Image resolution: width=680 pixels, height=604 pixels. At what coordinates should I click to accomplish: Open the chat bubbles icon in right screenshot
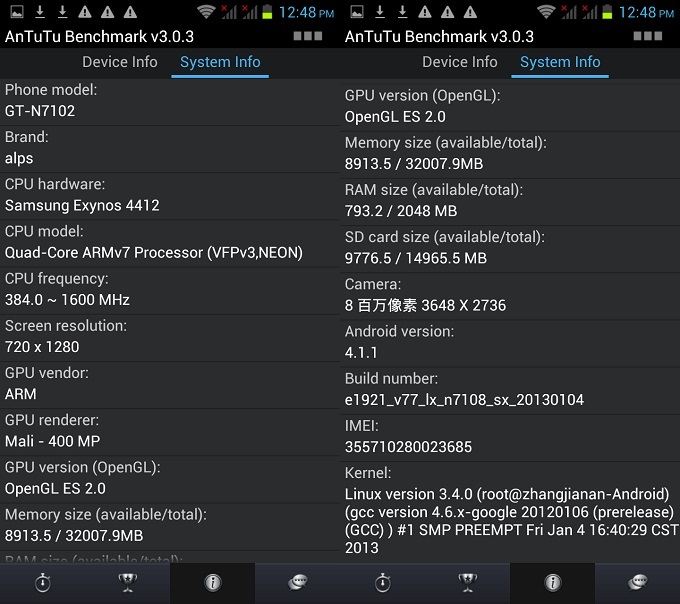coord(638,583)
